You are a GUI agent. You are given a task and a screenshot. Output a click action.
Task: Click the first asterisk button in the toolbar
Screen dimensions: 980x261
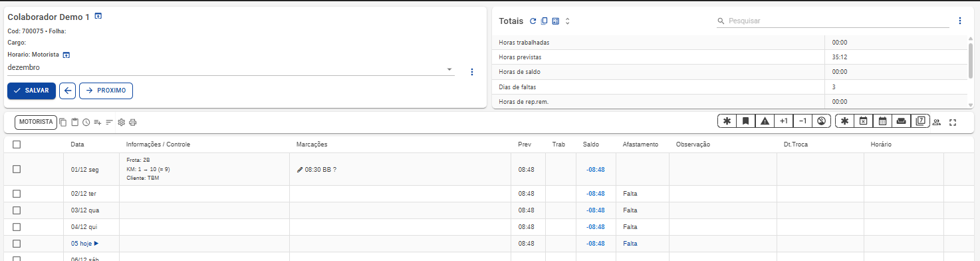click(x=727, y=121)
